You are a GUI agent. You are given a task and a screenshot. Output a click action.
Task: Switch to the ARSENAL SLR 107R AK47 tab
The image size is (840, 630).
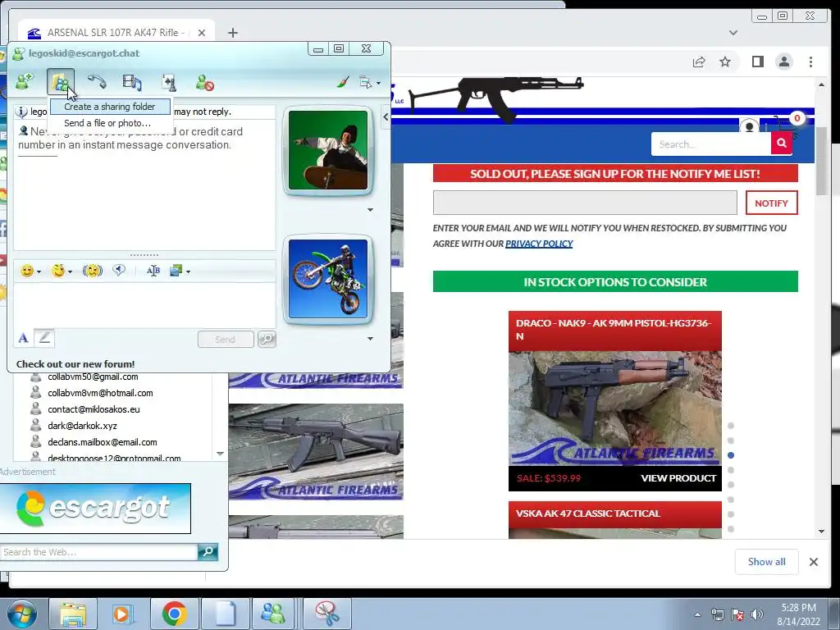[116, 33]
